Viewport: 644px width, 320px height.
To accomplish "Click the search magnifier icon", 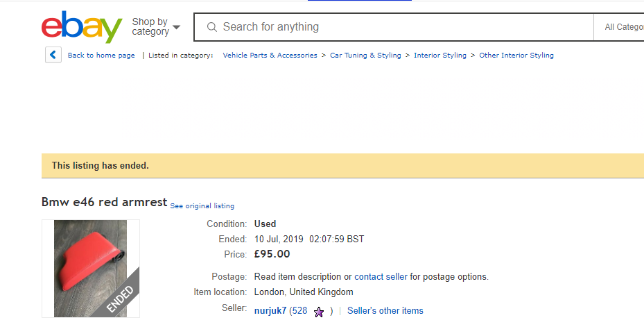I will click(x=212, y=27).
